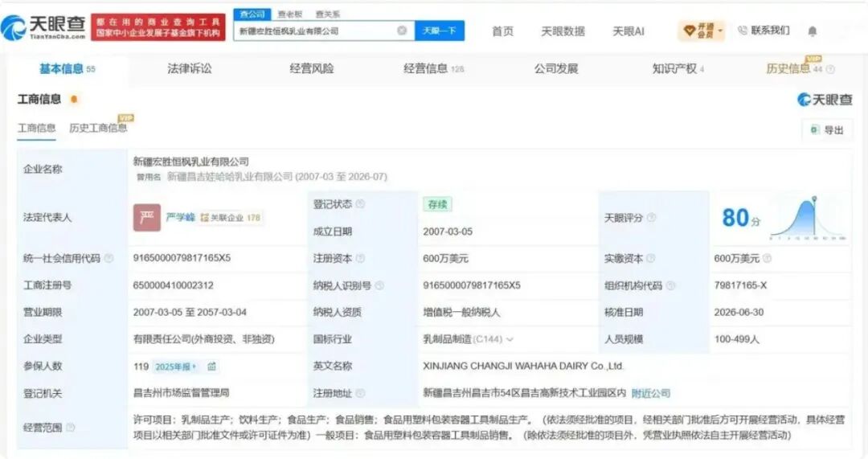The width and height of the screenshot is (868, 459).
Task: Click the phone icon beside 联系我们
Action: click(x=743, y=31)
